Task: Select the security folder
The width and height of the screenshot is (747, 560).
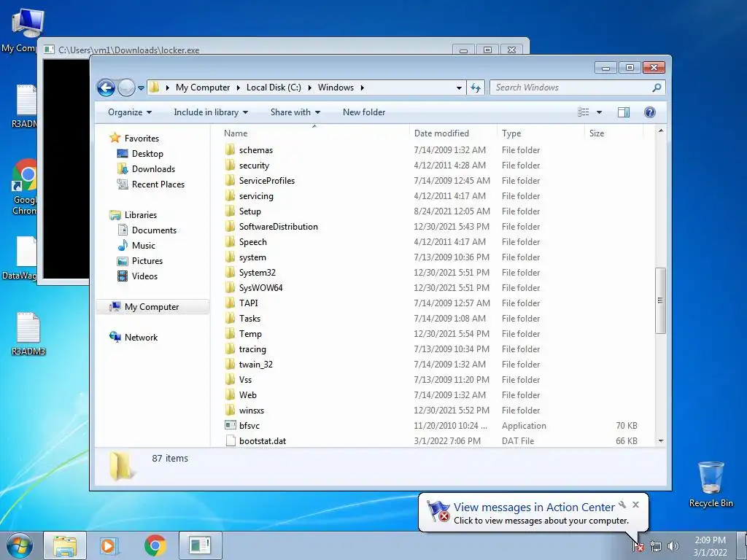Action: click(x=254, y=166)
